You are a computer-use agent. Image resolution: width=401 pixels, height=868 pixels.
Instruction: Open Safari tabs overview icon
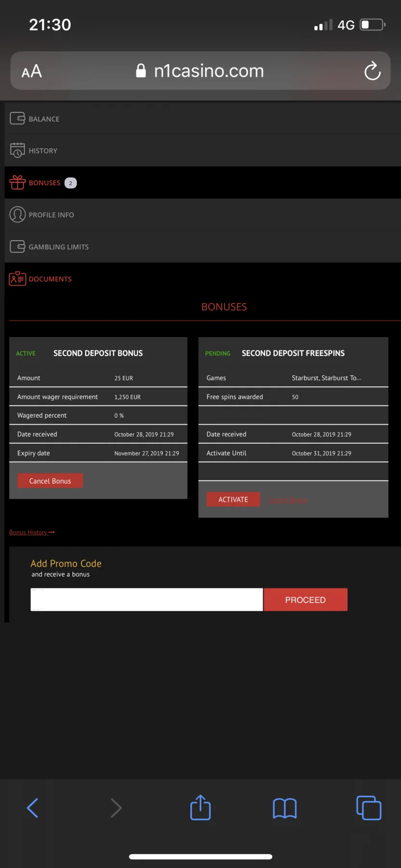(x=369, y=808)
